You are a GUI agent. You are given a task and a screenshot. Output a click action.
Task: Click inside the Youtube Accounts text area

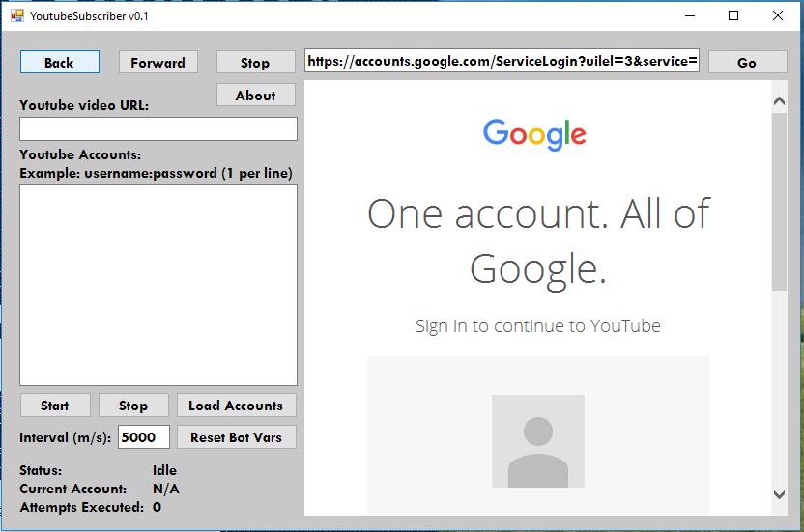(158, 285)
